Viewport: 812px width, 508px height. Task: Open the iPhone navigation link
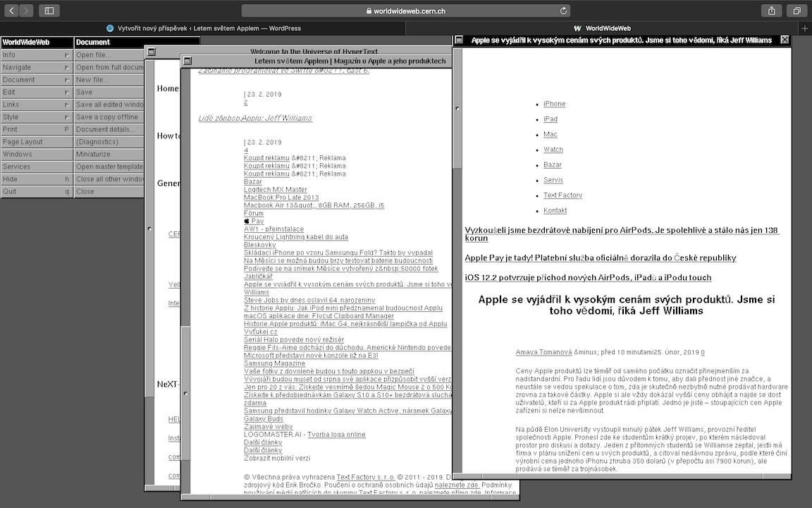tap(554, 104)
